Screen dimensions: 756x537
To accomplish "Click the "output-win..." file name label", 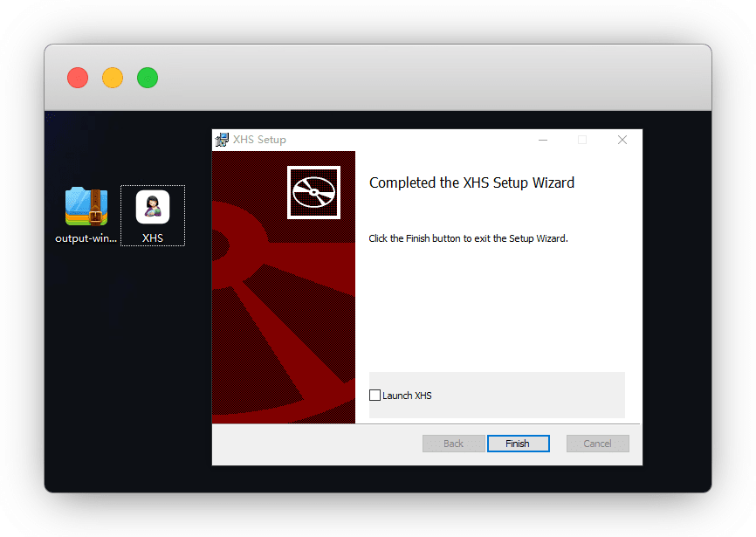I will [x=86, y=238].
